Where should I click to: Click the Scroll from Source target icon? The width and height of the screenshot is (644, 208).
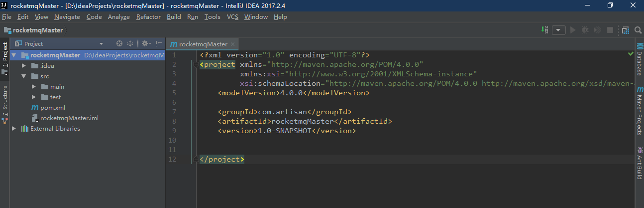(119, 43)
